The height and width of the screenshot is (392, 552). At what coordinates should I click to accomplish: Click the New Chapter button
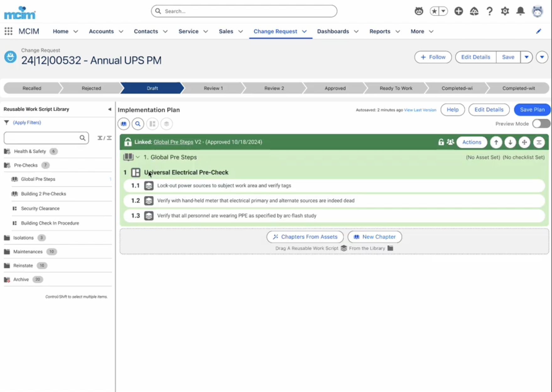[x=375, y=237]
